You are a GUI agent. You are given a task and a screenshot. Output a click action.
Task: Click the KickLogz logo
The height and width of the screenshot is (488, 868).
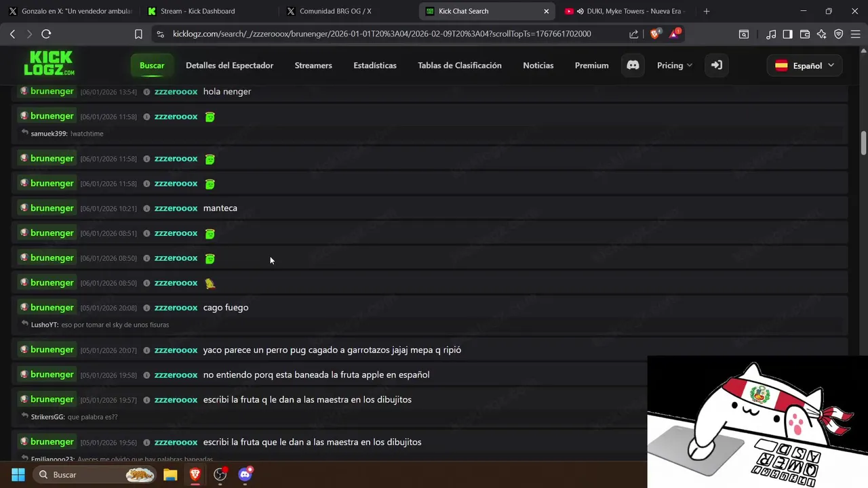(x=50, y=64)
